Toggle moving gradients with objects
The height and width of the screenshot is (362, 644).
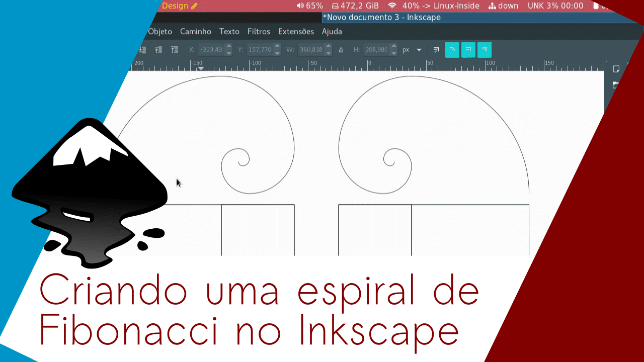(468, 50)
